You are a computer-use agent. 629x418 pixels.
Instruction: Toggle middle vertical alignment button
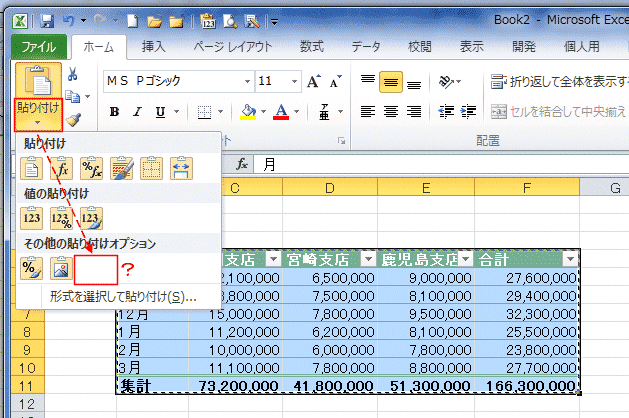[391, 82]
